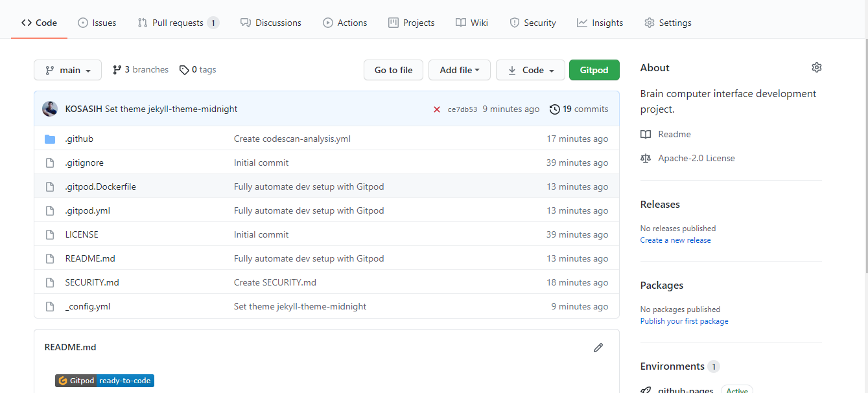Open the main branch dropdown

click(67, 70)
